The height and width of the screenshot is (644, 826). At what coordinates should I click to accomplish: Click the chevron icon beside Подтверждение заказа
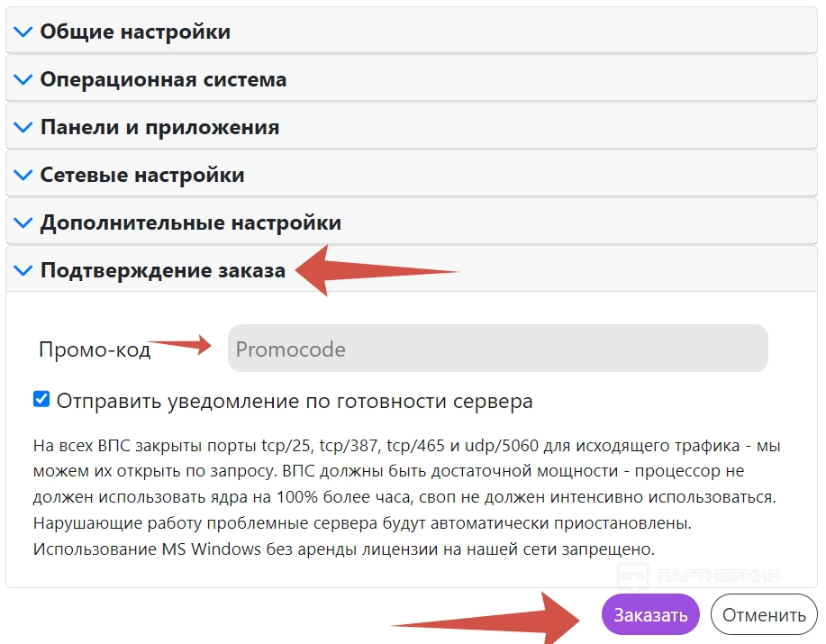[x=23, y=270]
